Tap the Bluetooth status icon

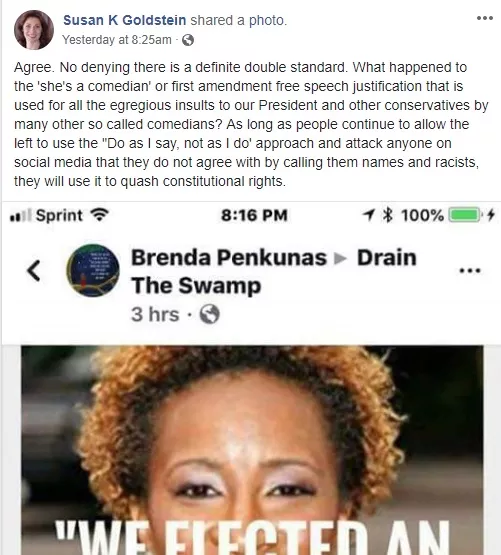click(388, 215)
